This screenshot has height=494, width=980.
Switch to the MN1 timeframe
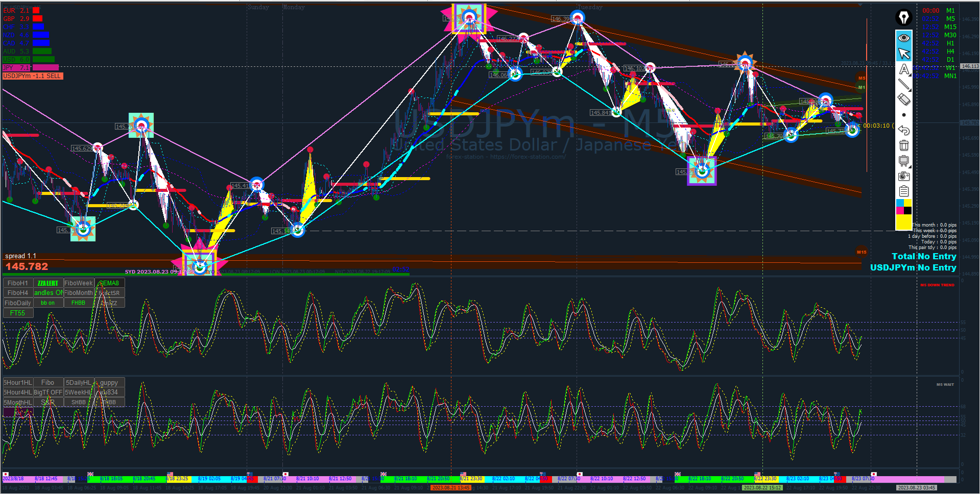click(x=950, y=76)
